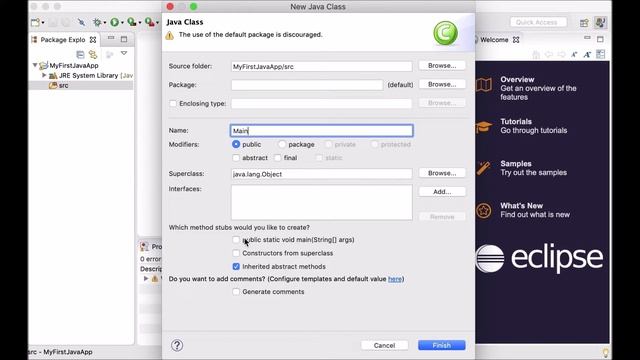Click the Cancel button
640x360 pixels.
(384, 345)
